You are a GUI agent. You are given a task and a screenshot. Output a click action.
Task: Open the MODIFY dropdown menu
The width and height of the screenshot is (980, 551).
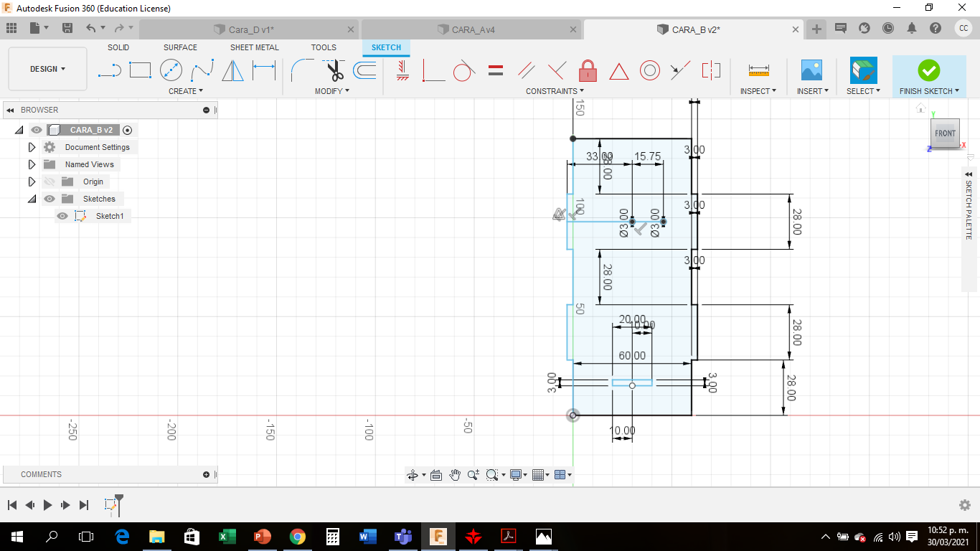(x=332, y=91)
